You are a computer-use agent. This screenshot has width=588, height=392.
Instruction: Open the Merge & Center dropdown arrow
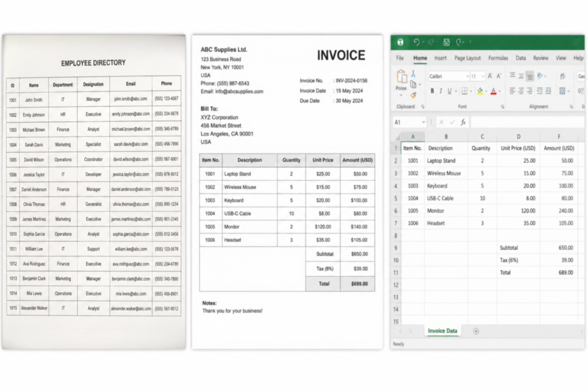pos(568,91)
